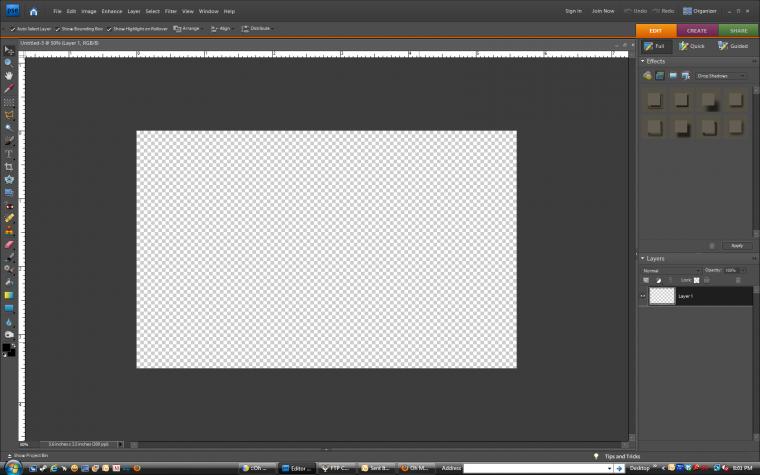
Task: Switch to the CREATE tab
Action: [696, 31]
